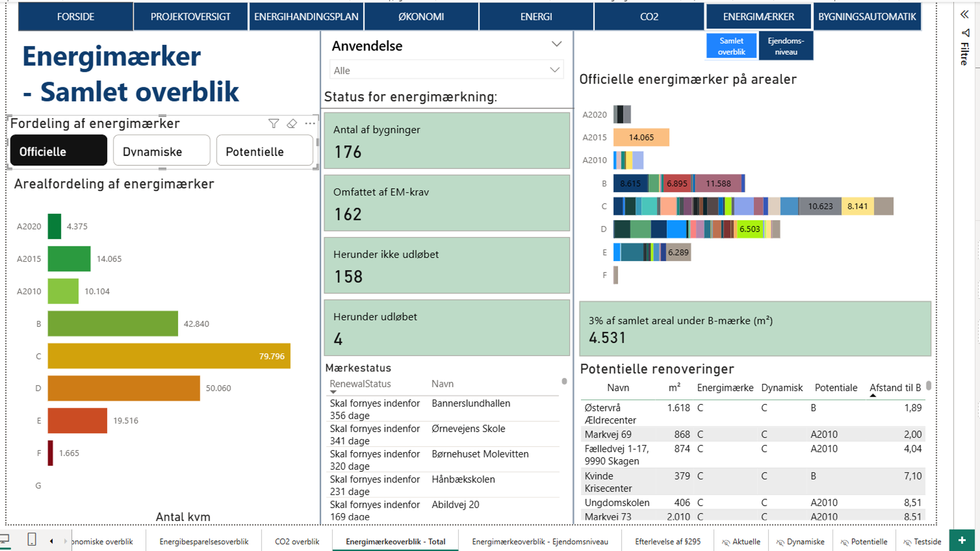This screenshot has height=551, width=980.
Task: Collapse the Filtre pane with double chevron
Action: coord(964,14)
